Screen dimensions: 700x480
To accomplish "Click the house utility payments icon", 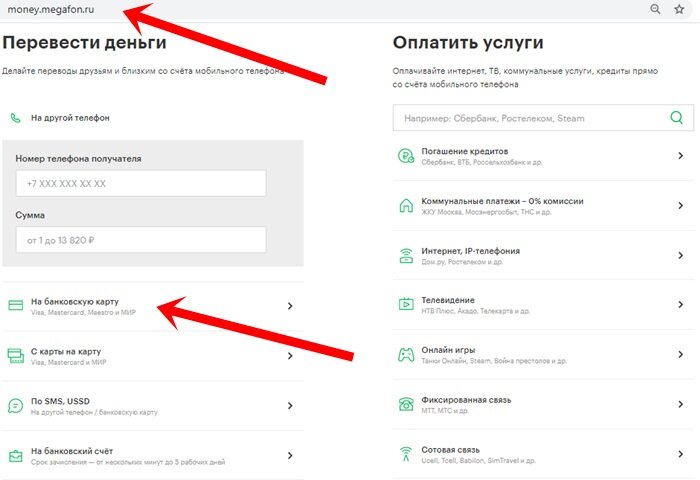I will tap(406, 205).
